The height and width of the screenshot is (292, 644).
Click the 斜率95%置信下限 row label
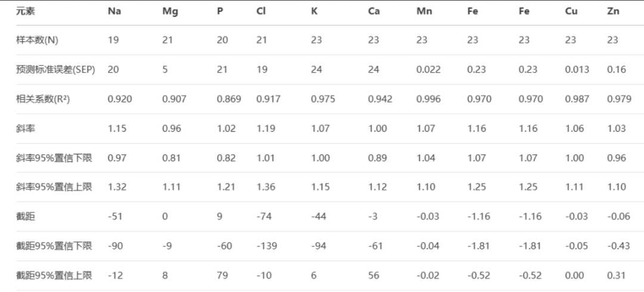tap(54, 158)
